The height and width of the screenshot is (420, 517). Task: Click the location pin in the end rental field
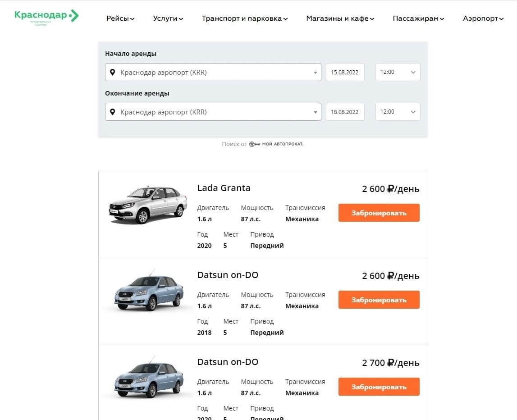click(113, 112)
